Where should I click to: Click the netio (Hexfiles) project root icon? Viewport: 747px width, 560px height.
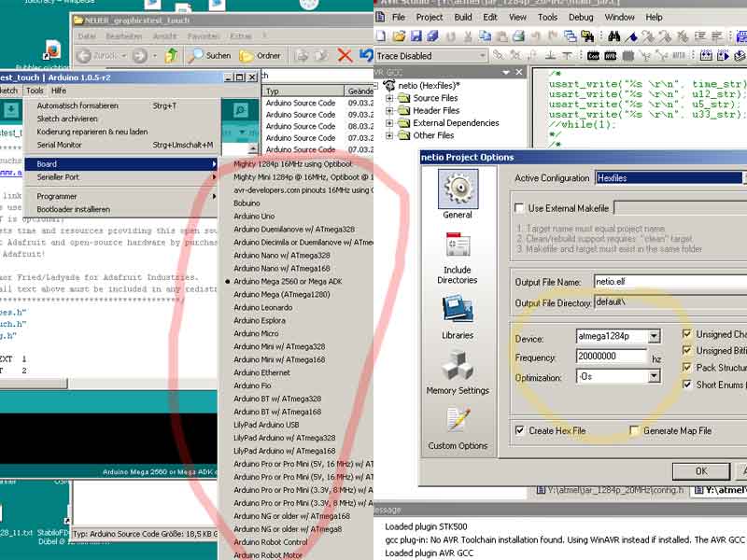click(389, 85)
